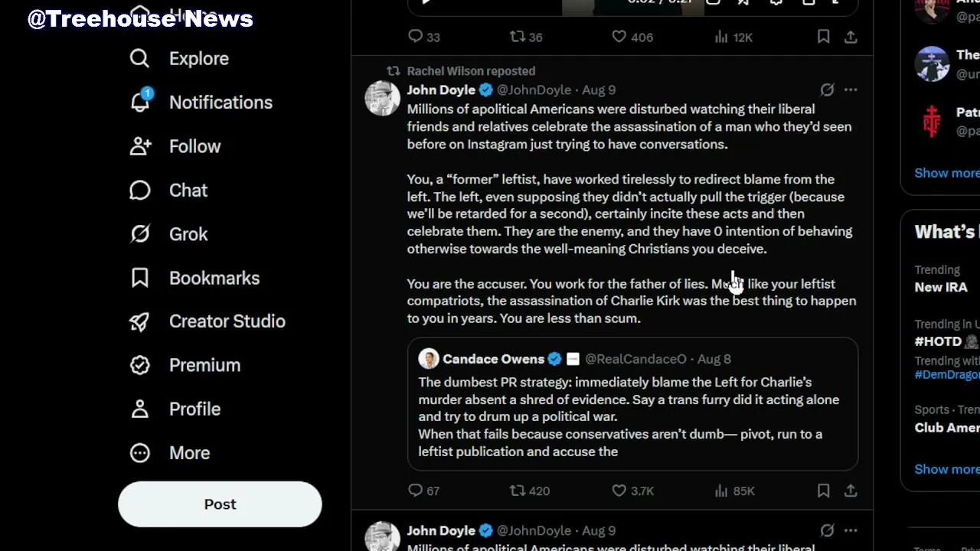Screen dimensions: 980x551
Task: Open the New IRA trending topic
Action: coord(941,287)
